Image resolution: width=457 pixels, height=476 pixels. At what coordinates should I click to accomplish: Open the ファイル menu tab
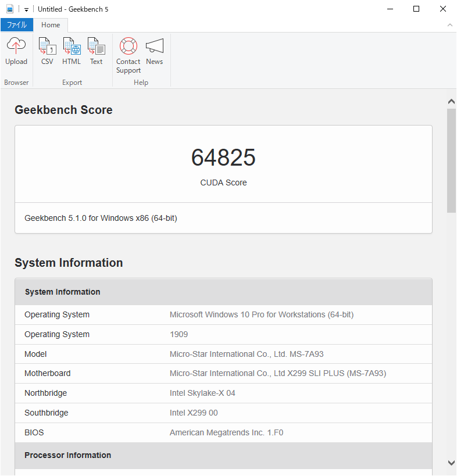pos(17,25)
